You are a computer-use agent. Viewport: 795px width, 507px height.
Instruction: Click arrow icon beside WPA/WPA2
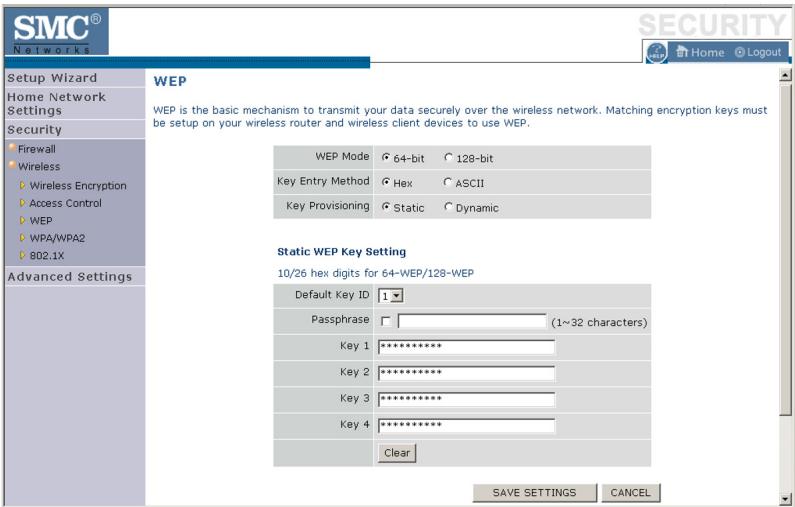(x=22, y=238)
